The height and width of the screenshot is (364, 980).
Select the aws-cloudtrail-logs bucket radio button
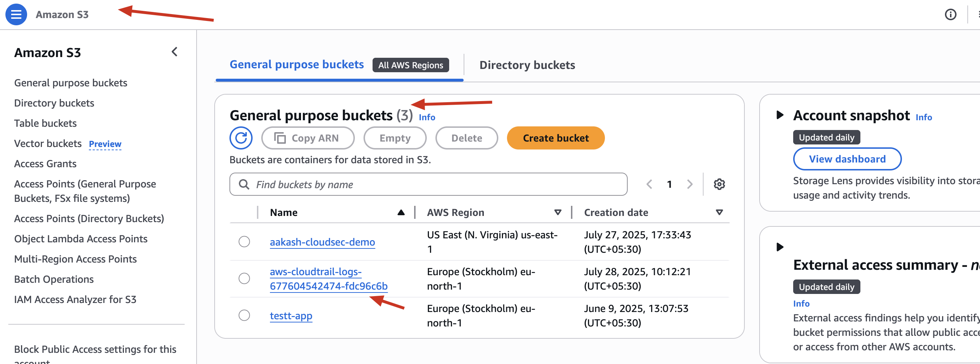244,278
